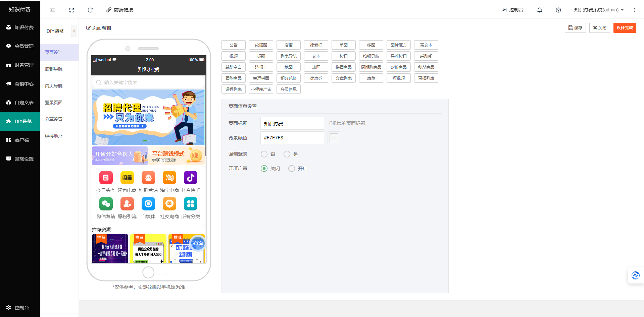Click the floating chat widget at right edge
Image resolution: width=644 pixels, height=317 pixels.
point(636,275)
